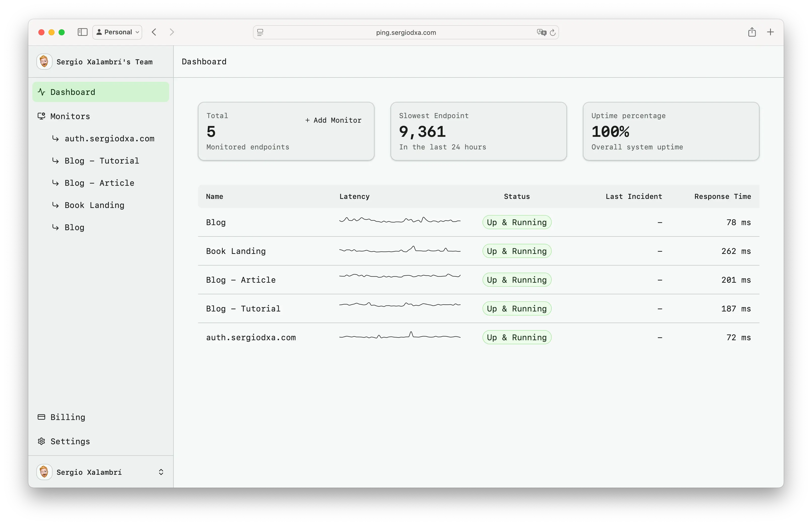Expand the Sergio Xalambrí user menu chevrons
The width and height of the screenshot is (812, 525).
(x=161, y=472)
